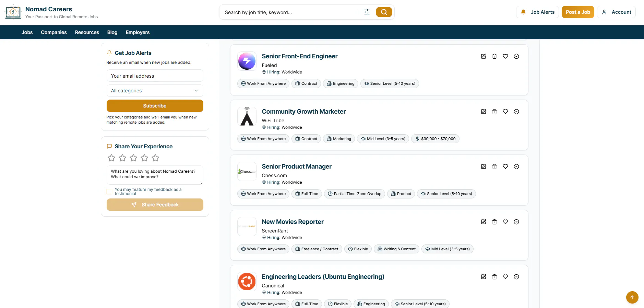Open the Jobs menu
The height and width of the screenshot is (308, 644).
click(x=27, y=32)
